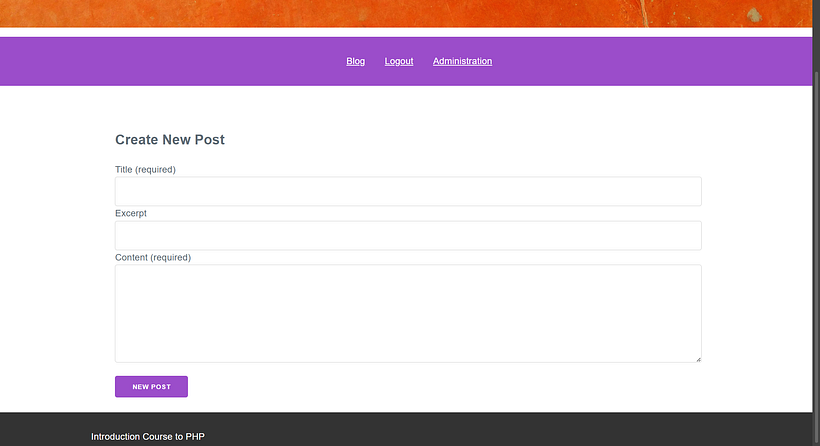Submit with the NEW POST button

(x=151, y=386)
